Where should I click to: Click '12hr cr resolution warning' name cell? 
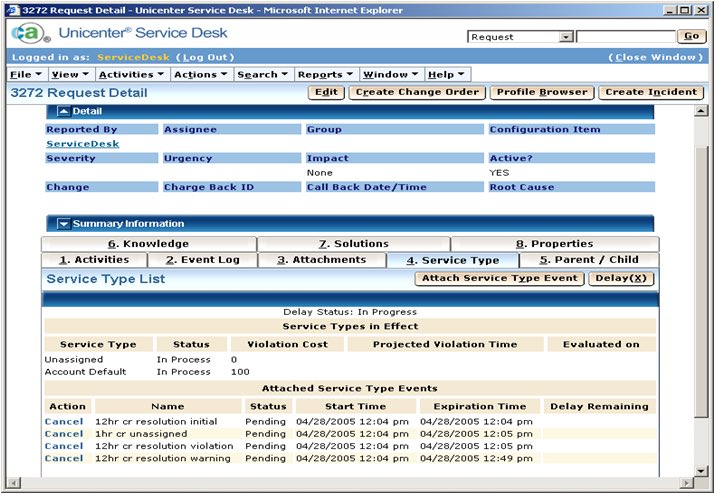coord(163,459)
